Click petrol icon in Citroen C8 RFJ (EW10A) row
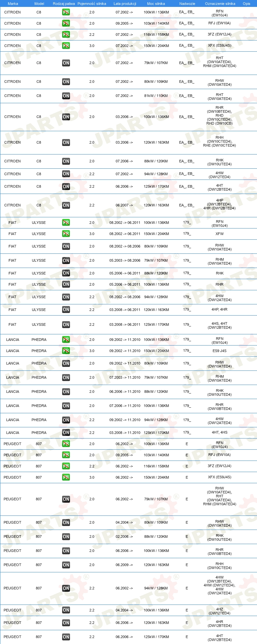This screenshot has width=257, height=644. click(66, 23)
